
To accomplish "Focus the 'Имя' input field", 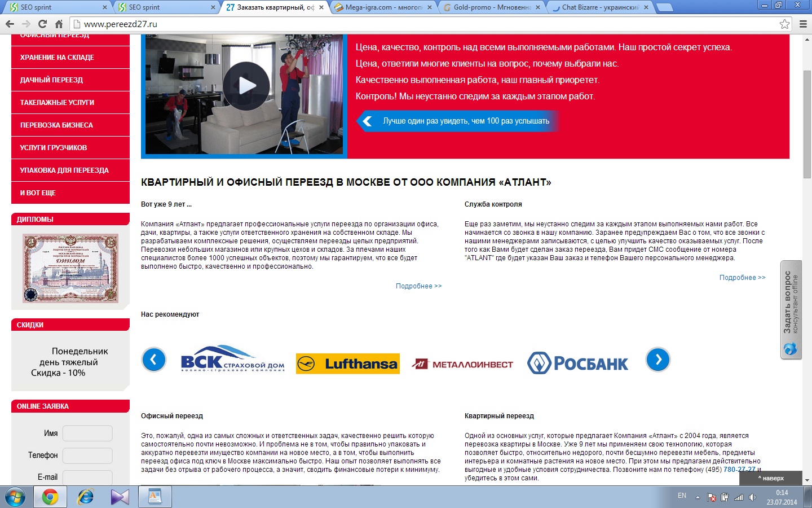I will [x=87, y=433].
